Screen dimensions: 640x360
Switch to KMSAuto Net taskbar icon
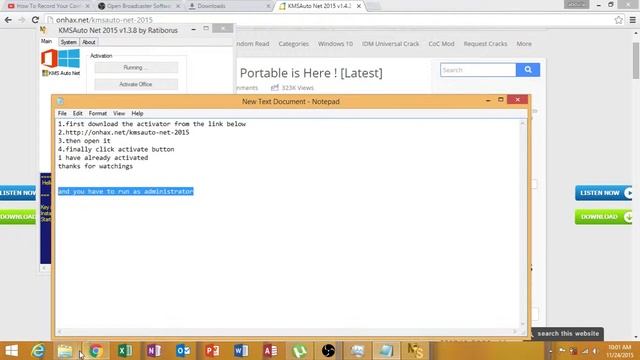[x=416, y=351]
